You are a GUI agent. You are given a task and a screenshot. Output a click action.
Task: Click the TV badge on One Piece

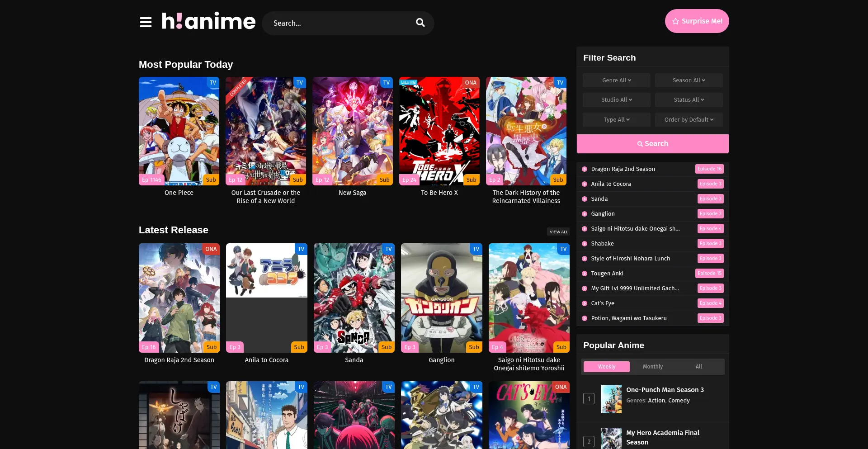tap(213, 83)
